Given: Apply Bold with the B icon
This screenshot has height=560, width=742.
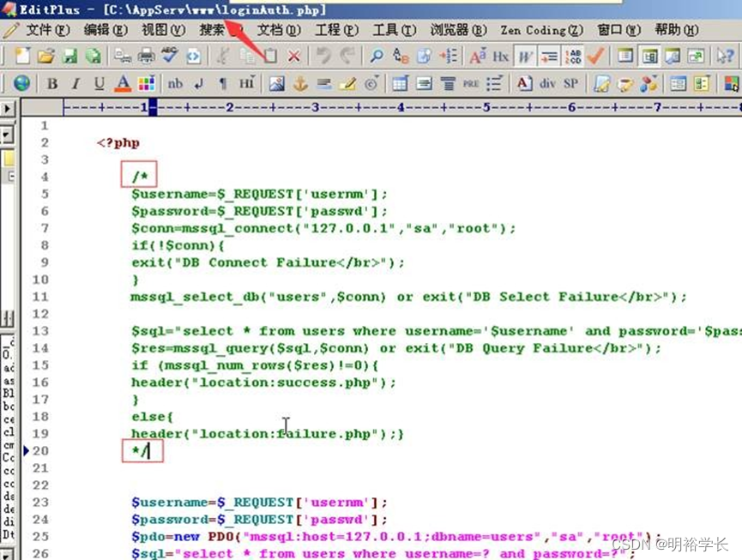Looking at the screenshot, I should (52, 84).
